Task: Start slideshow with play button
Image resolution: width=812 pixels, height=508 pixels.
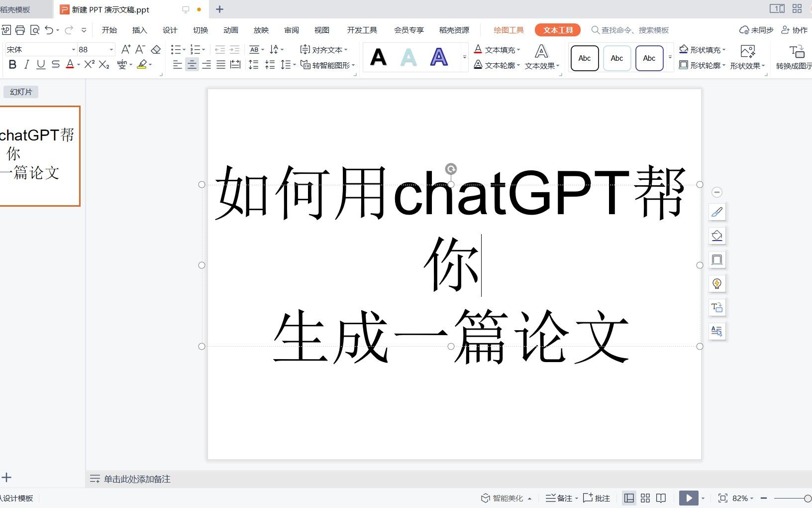Action: coord(689,498)
